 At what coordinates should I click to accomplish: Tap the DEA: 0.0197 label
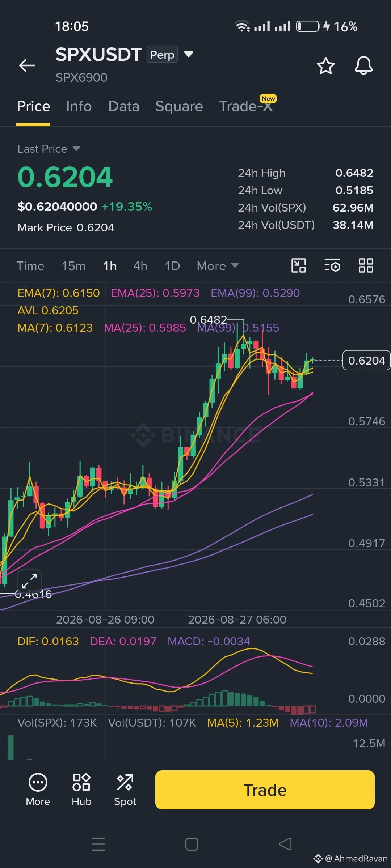tap(123, 641)
